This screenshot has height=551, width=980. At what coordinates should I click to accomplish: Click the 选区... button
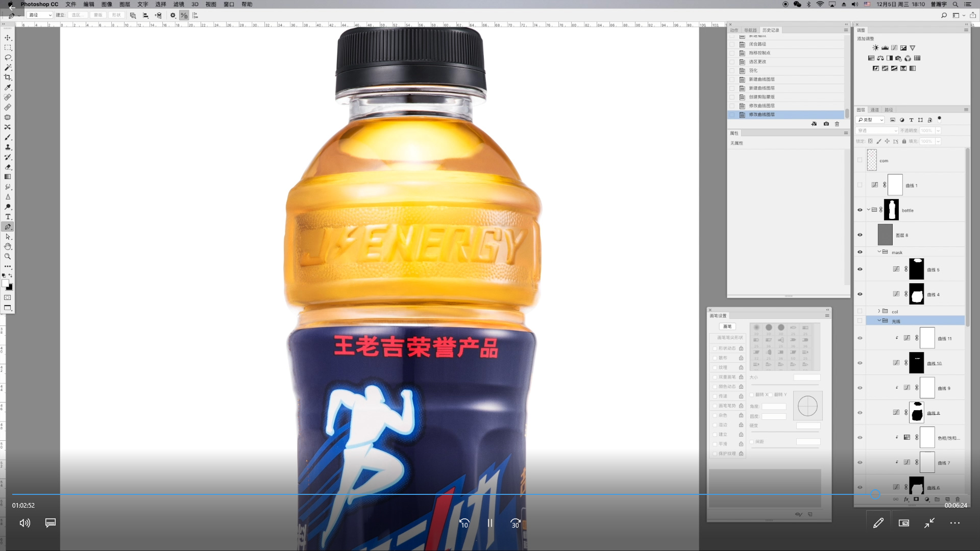click(x=77, y=15)
